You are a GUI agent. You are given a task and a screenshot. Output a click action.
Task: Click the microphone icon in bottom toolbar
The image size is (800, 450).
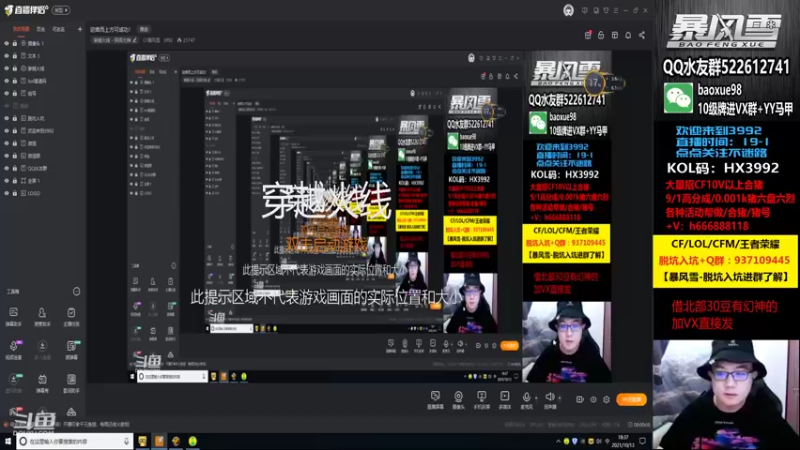526,399
